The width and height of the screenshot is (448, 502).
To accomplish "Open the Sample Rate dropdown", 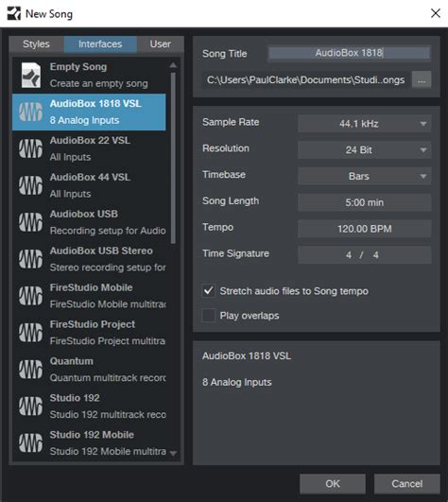I will 365,124.
